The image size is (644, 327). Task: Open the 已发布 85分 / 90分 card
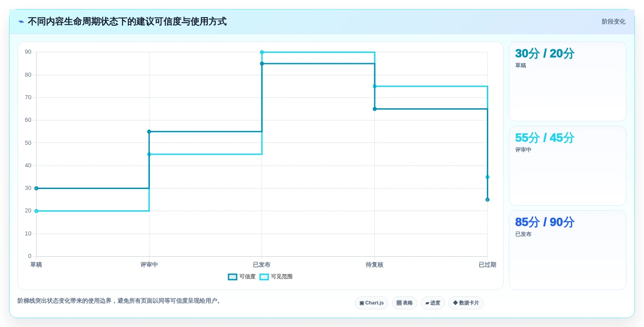coord(568,250)
